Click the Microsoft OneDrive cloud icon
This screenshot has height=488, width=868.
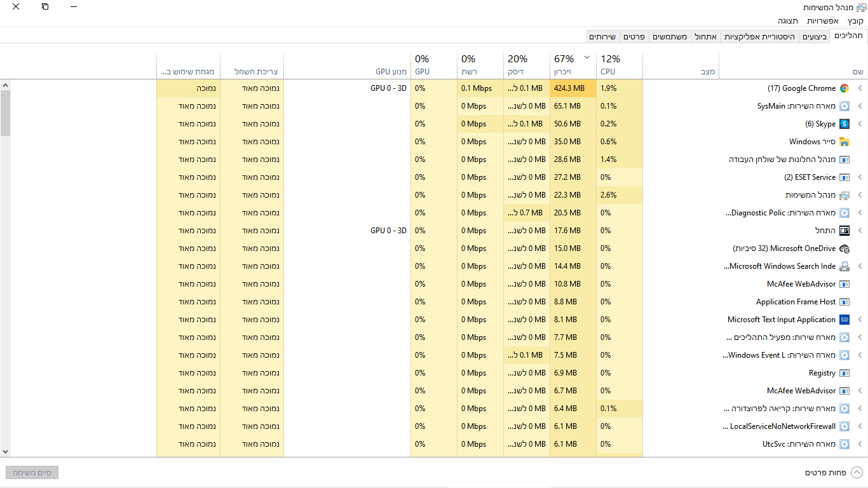[844, 248]
